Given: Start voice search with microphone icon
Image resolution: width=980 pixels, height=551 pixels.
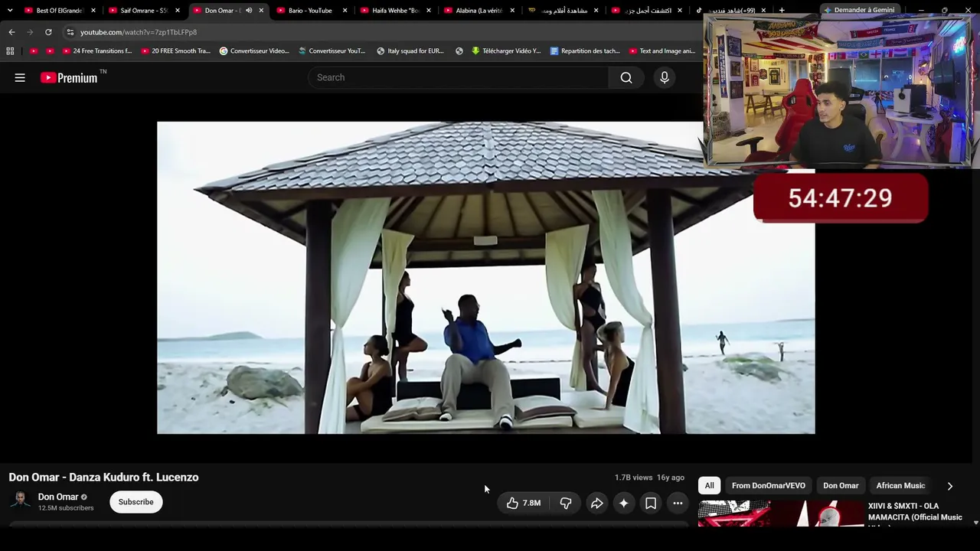Looking at the screenshot, I should coord(665,77).
